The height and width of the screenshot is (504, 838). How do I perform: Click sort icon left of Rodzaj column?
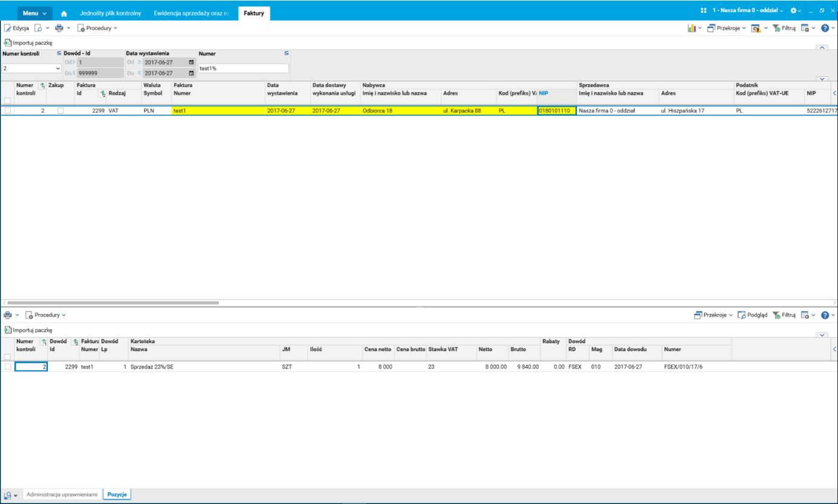click(x=103, y=93)
